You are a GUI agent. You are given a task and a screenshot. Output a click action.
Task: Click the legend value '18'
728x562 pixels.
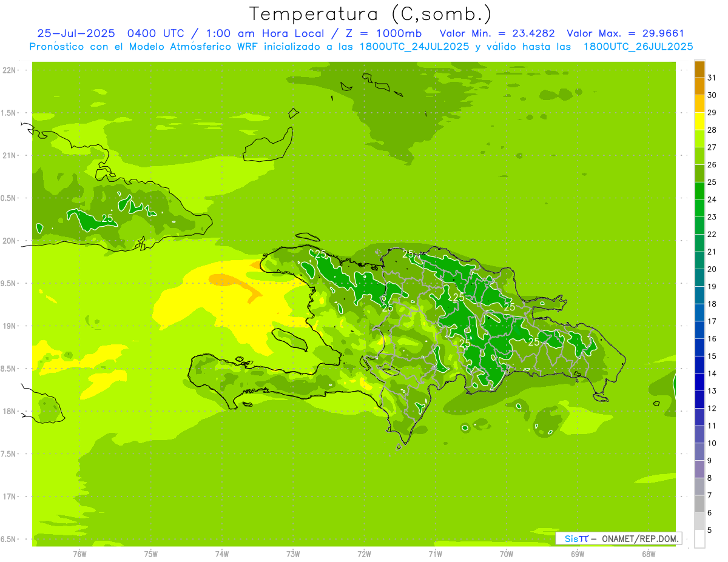pyautogui.click(x=712, y=304)
